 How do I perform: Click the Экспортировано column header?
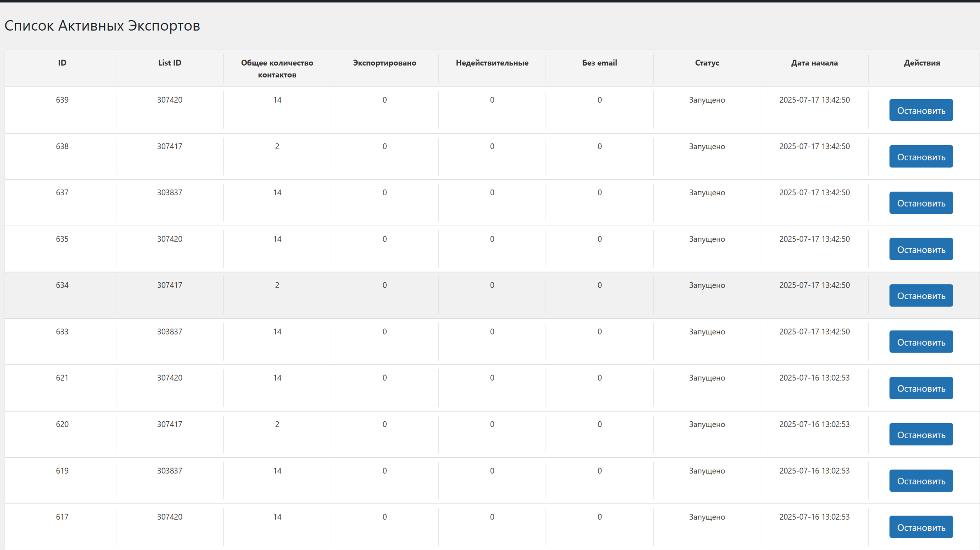[384, 63]
